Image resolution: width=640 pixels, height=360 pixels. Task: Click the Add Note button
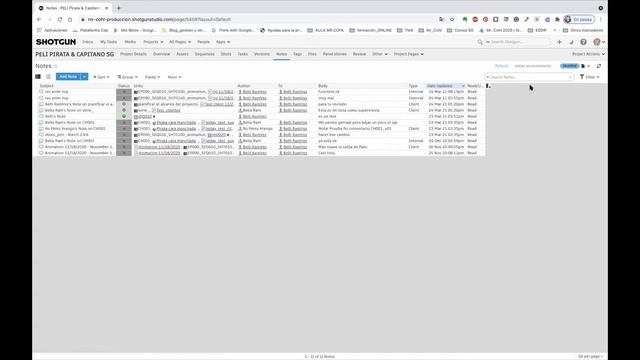pos(68,77)
